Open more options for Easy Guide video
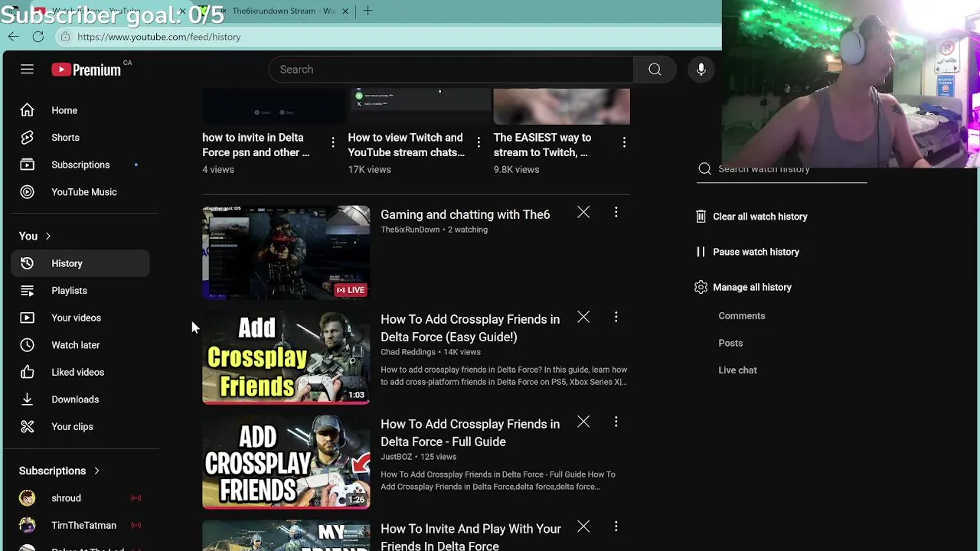 tap(616, 317)
